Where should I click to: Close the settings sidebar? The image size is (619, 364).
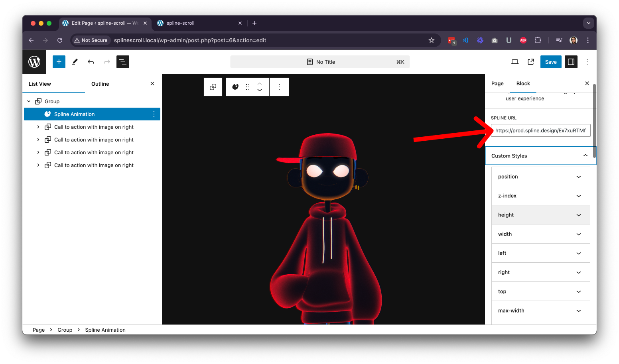(x=587, y=83)
